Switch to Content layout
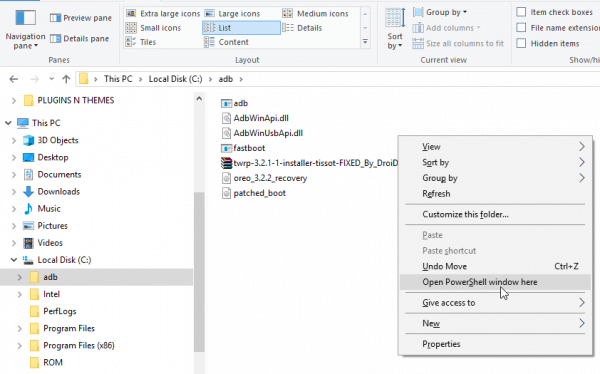The width and height of the screenshot is (600, 374). pos(227,42)
